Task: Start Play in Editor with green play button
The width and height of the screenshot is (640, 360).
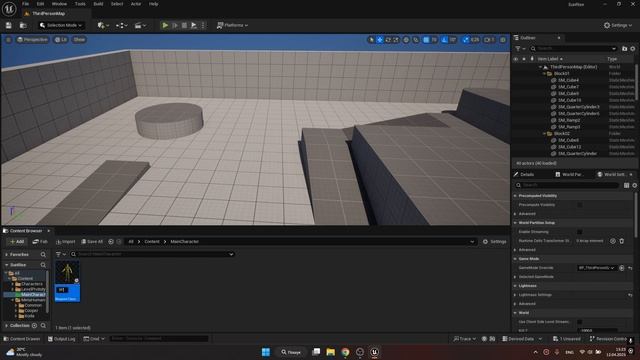Action: [165, 25]
